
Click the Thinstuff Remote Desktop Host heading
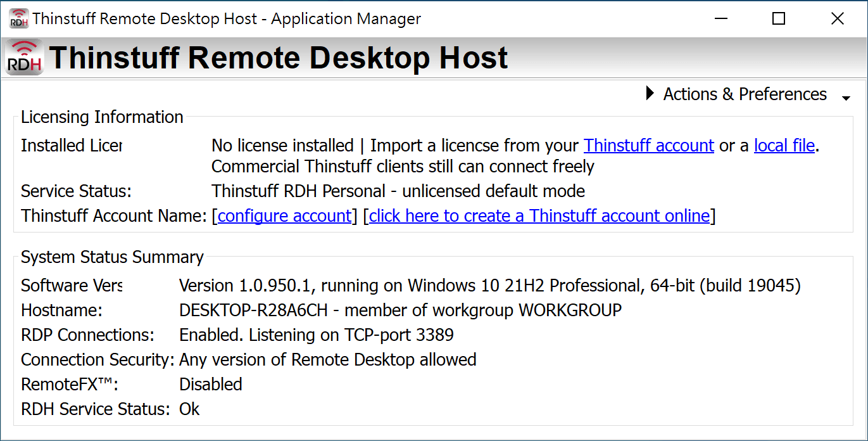(x=279, y=58)
